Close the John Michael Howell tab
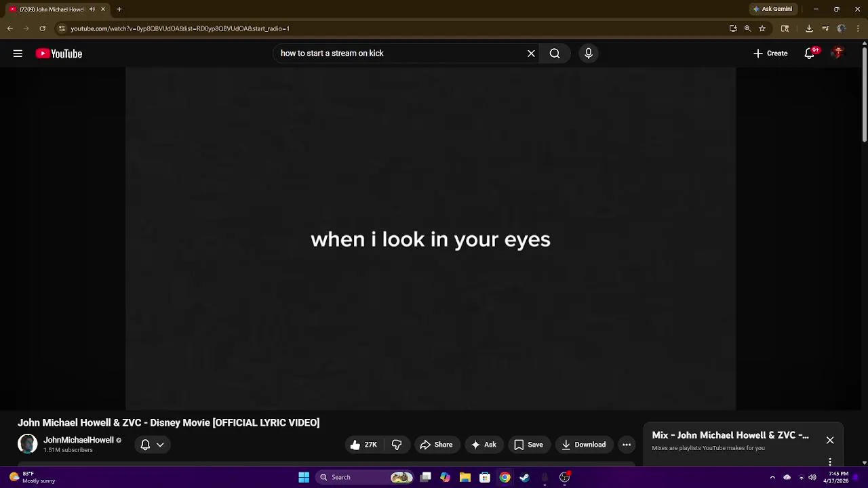This screenshot has height=488, width=868. pyautogui.click(x=103, y=9)
